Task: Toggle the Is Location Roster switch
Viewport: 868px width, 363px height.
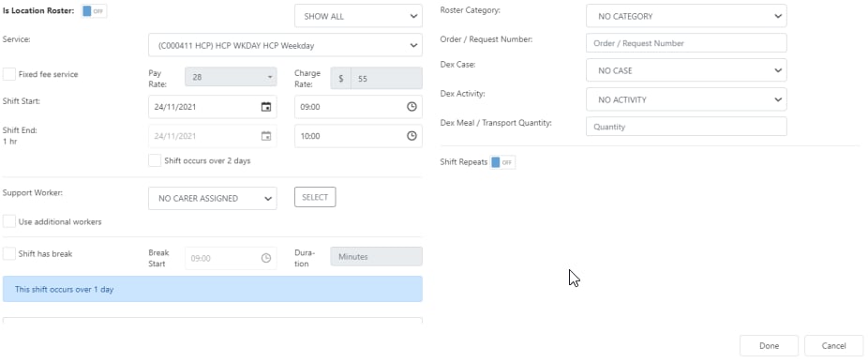Action: (x=94, y=11)
